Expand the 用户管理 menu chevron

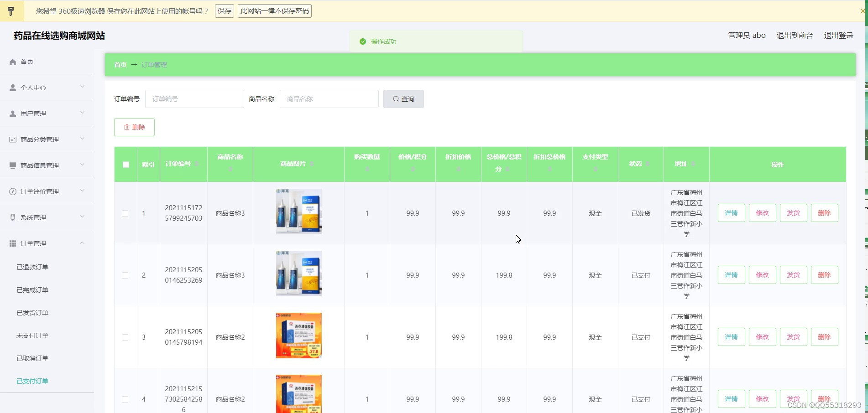click(x=82, y=113)
